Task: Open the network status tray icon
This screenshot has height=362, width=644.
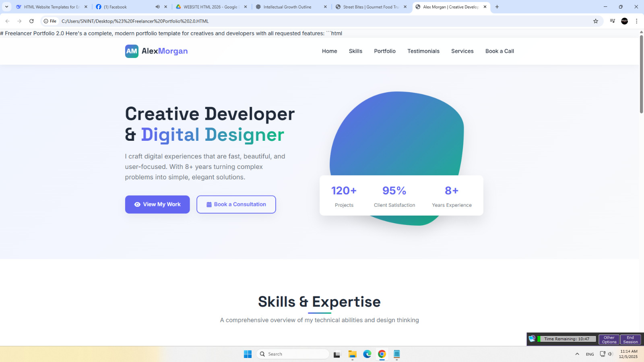Action: (x=603, y=354)
